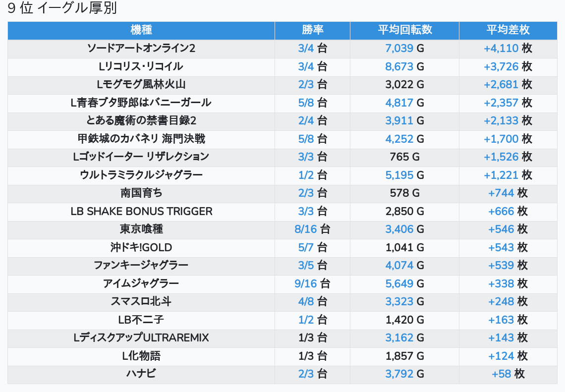
Task: Open ファンキージャグラー 4,074 spins link
Action: (399, 266)
